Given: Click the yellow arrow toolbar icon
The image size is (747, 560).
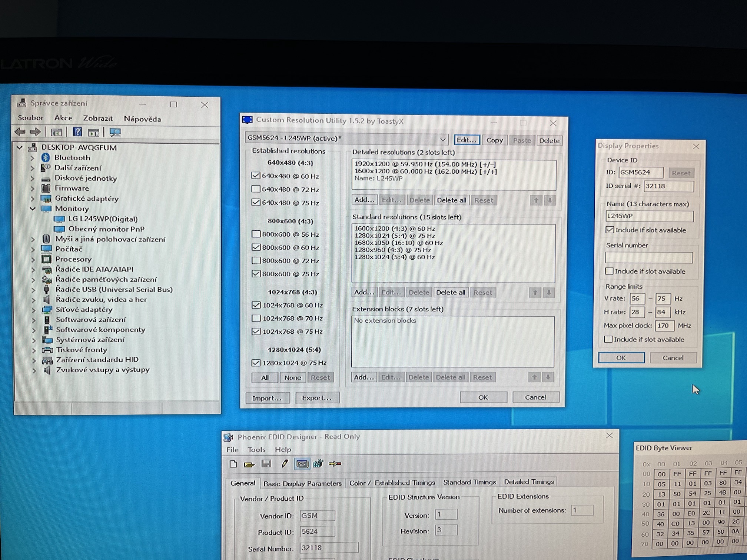Looking at the screenshot, I should 335,464.
